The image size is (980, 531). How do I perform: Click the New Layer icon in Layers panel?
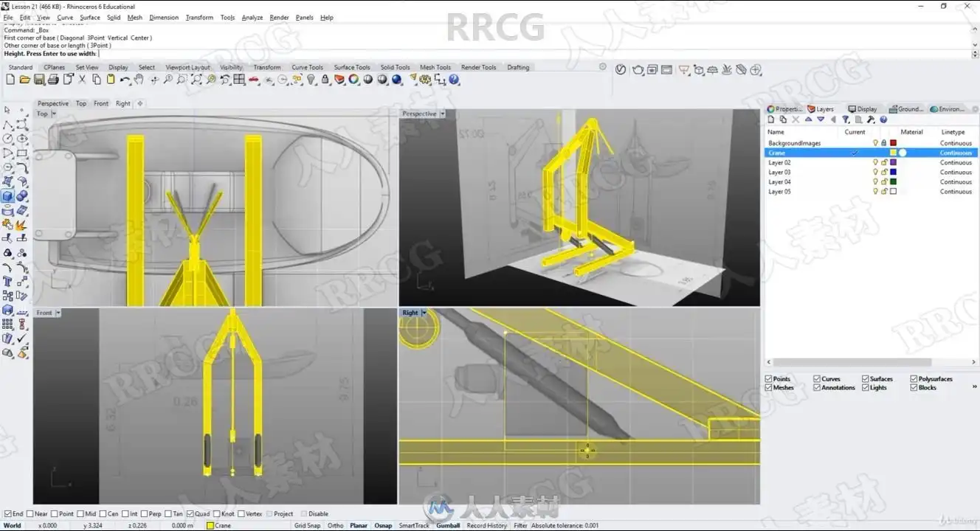(771, 119)
